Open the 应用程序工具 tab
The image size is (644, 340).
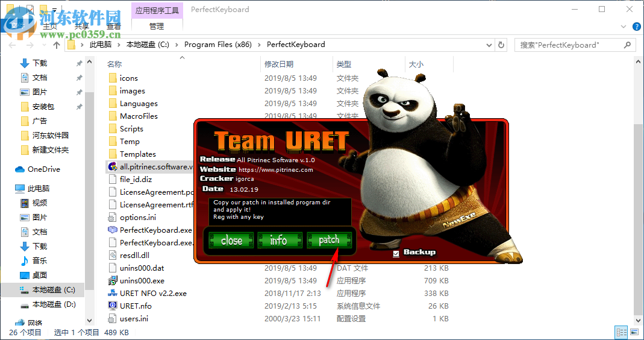(x=157, y=10)
